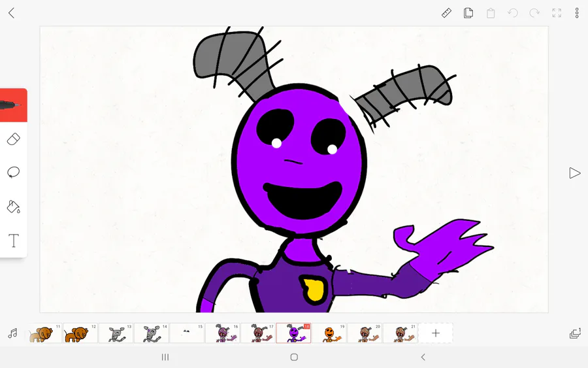588x368 pixels.
Task: Select the pen brush tool
Action: pyautogui.click(x=14, y=105)
